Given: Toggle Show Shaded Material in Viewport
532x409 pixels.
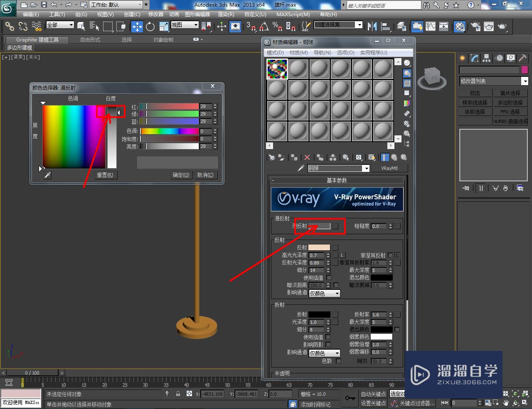Looking at the screenshot, I should point(372,157).
